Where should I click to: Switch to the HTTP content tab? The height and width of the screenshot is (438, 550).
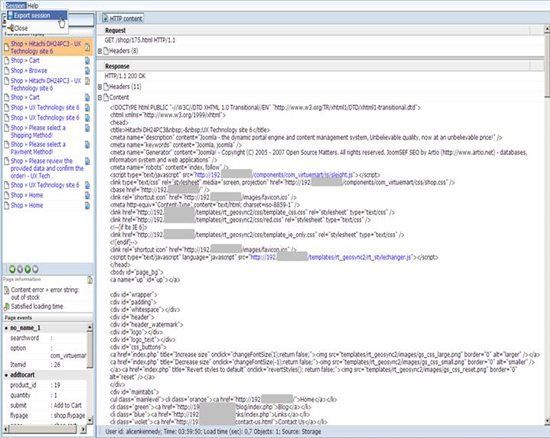(x=122, y=19)
